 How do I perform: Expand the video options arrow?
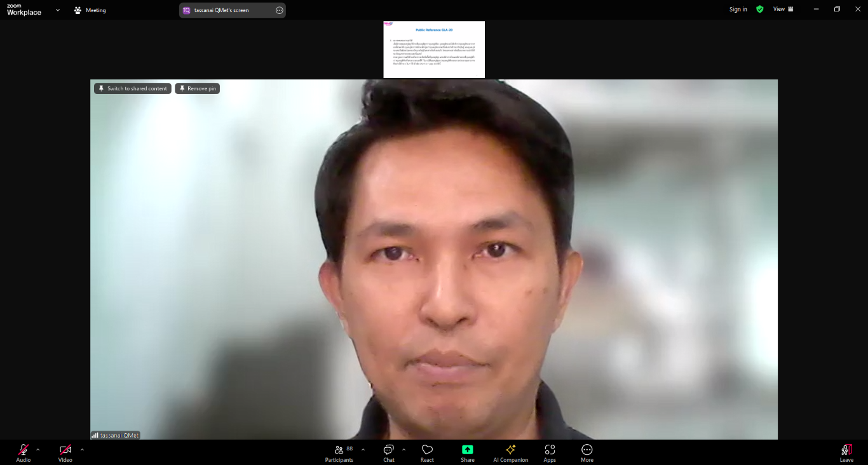[x=82, y=449]
